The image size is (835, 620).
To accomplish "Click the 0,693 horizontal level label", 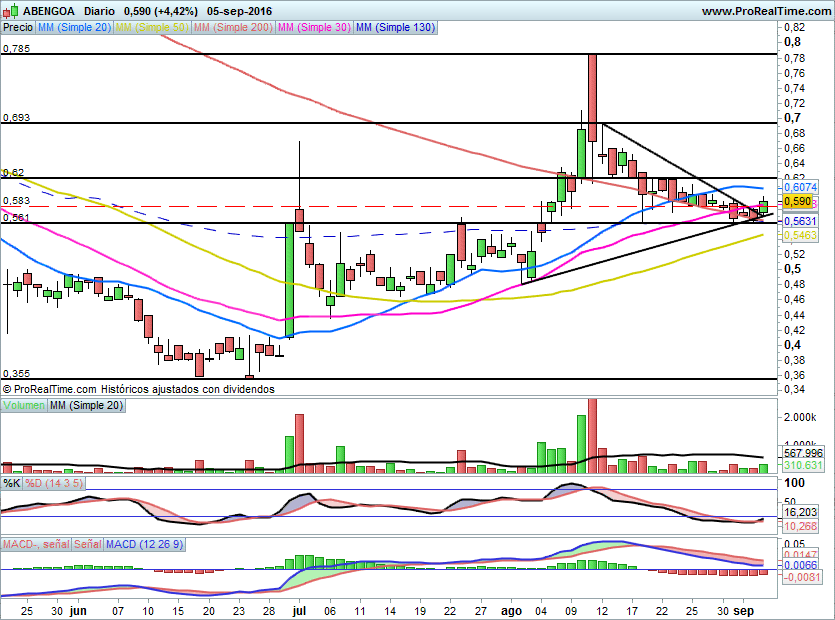I will 17,118.
